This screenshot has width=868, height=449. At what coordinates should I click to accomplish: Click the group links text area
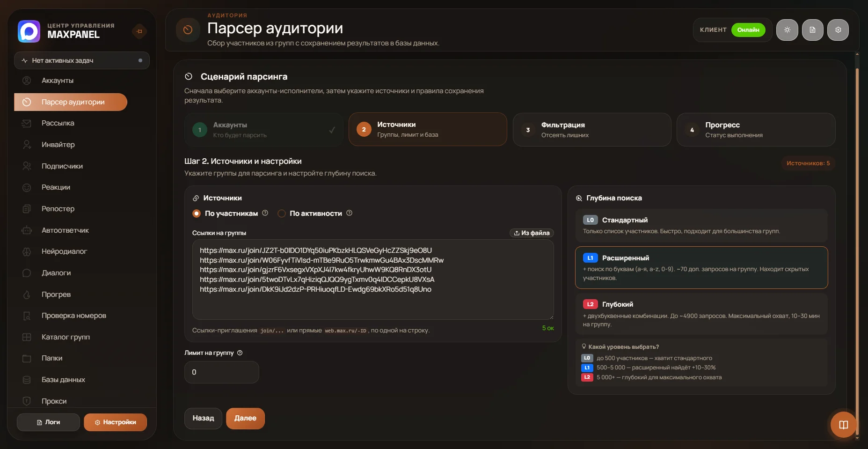(373, 280)
